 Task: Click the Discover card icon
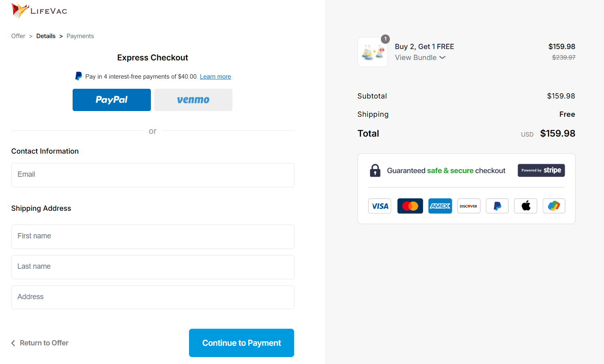click(x=469, y=206)
